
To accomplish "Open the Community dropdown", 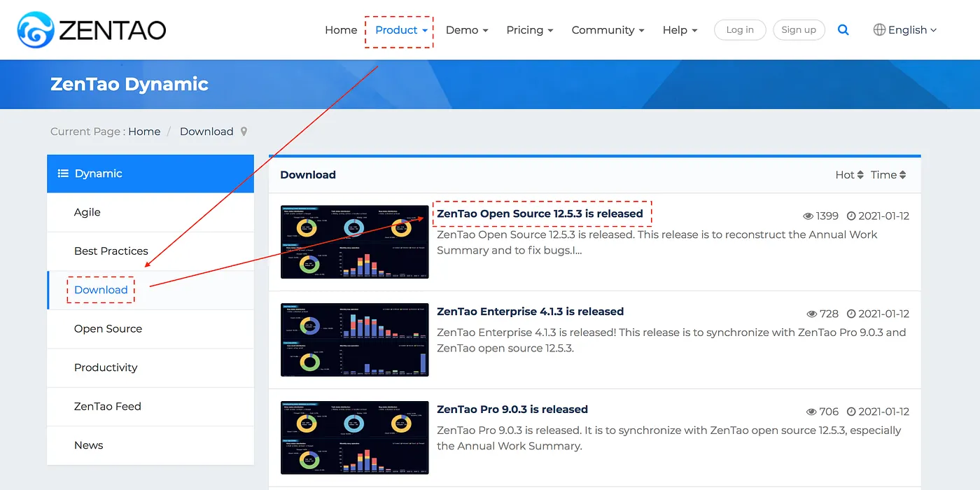I will 608,30.
